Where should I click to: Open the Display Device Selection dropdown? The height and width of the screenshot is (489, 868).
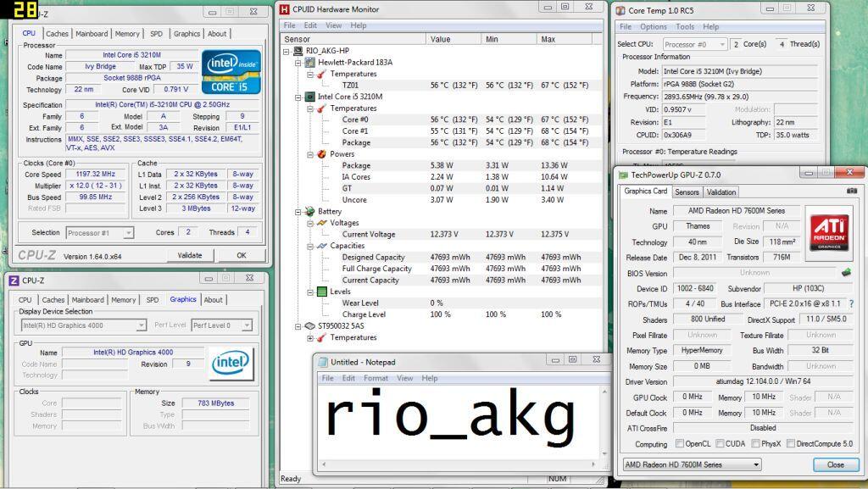pyautogui.click(x=142, y=325)
